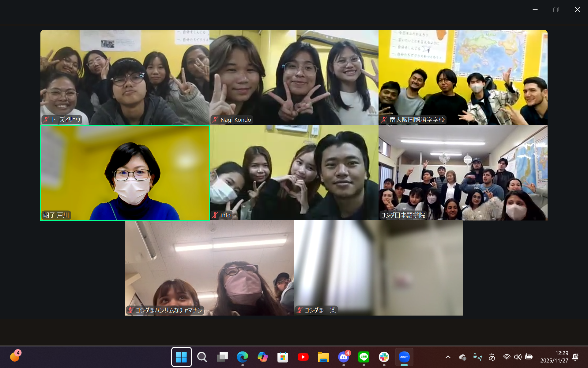Open Slack from the taskbar

click(x=384, y=357)
